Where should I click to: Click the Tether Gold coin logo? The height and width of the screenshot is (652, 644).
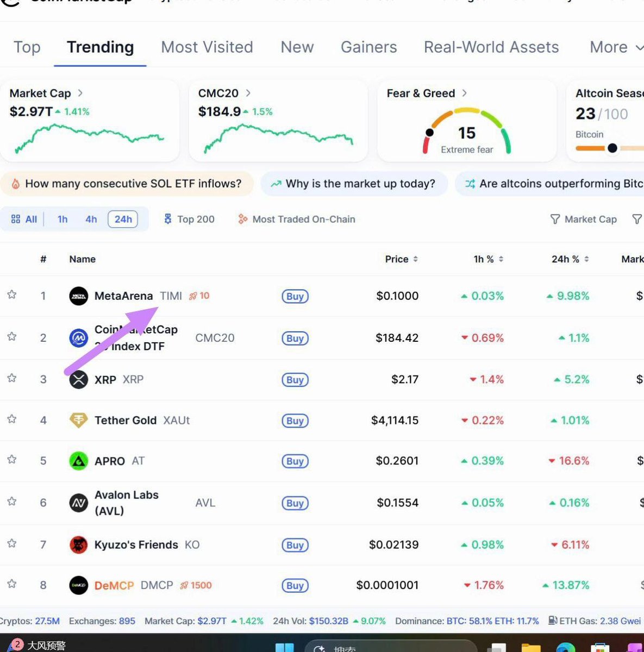(79, 420)
